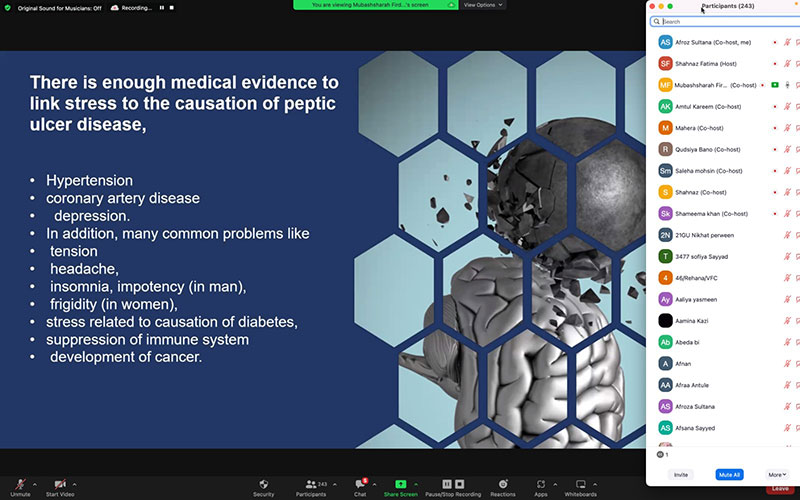Pause recording from the bottom toolbar

[447, 484]
